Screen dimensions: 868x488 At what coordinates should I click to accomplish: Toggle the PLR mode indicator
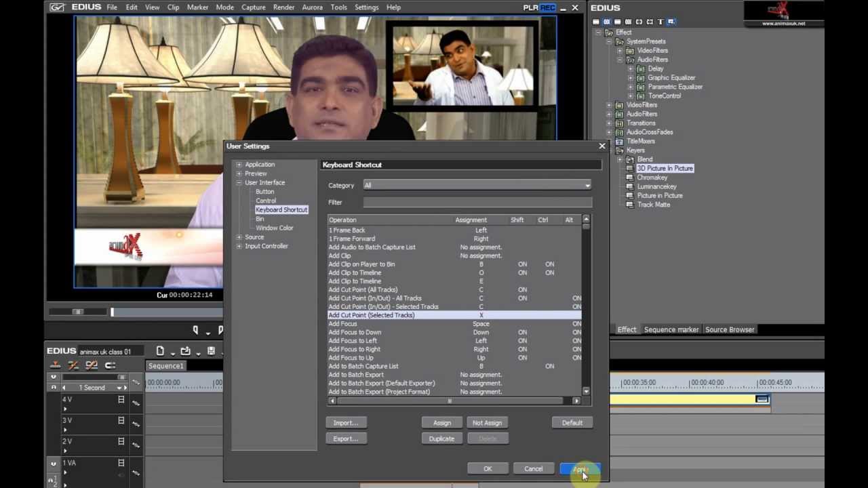(531, 7)
